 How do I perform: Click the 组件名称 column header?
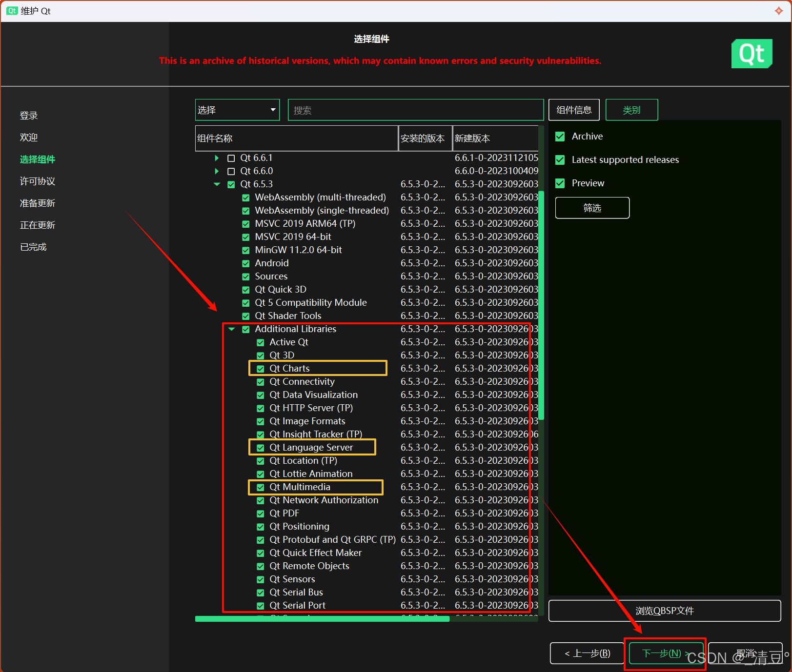pyautogui.click(x=297, y=138)
